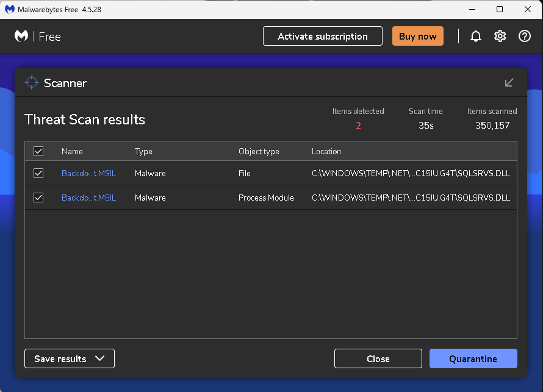Toggle the select-all checkbox in header

click(38, 151)
